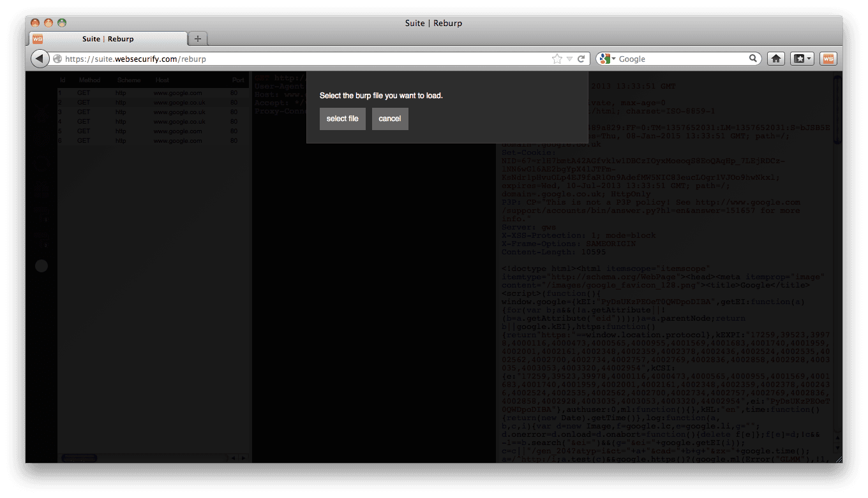
Task: Click the WB favicon on the tab
Action: tap(38, 39)
